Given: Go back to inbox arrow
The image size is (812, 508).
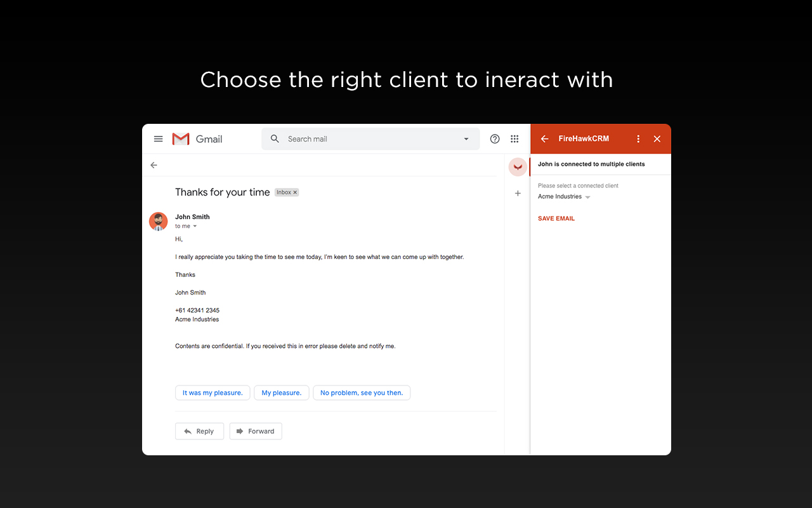Looking at the screenshot, I should (154, 165).
